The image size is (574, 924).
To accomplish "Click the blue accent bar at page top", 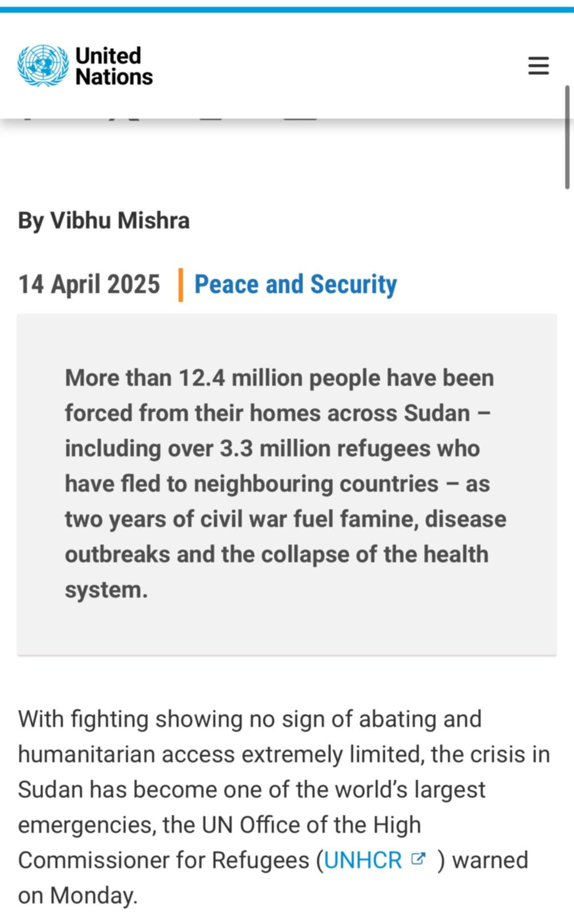I will [287, 10].
